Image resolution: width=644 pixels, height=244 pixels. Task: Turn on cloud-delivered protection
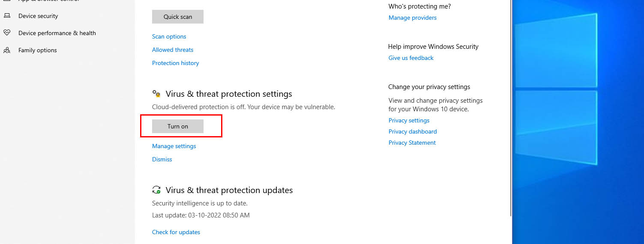tap(178, 126)
